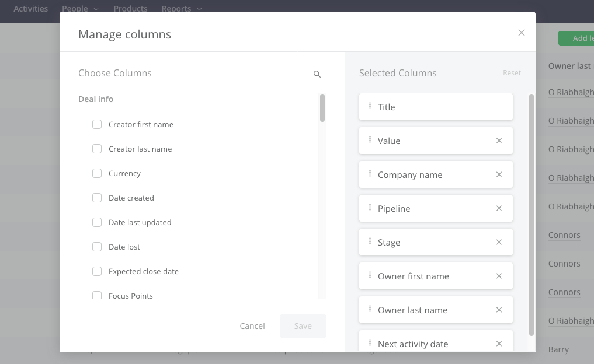Click drag handle on Title column

370,106
